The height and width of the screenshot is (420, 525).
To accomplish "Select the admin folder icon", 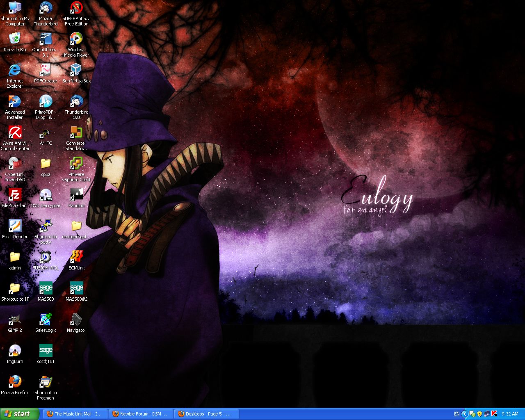I will pyautogui.click(x=15, y=260).
